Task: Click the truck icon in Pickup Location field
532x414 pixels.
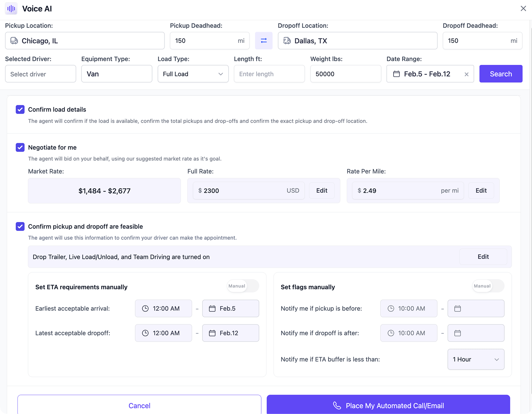Action: pyautogui.click(x=14, y=41)
